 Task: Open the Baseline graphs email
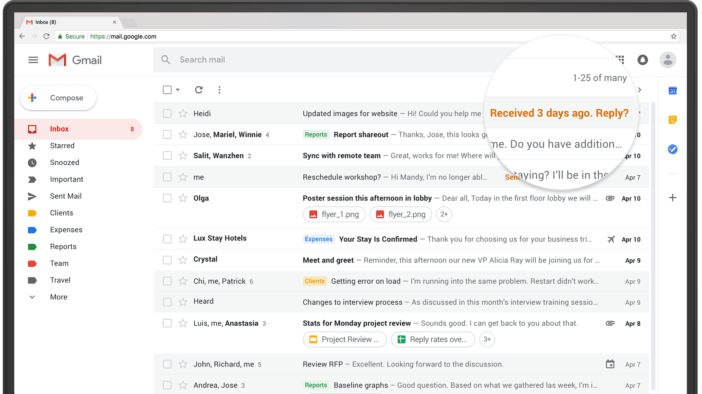tap(402, 385)
